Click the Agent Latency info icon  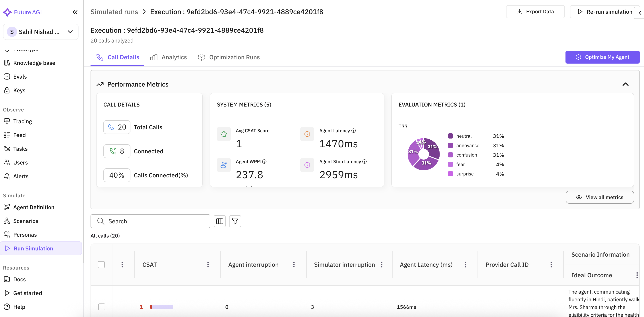354,131
